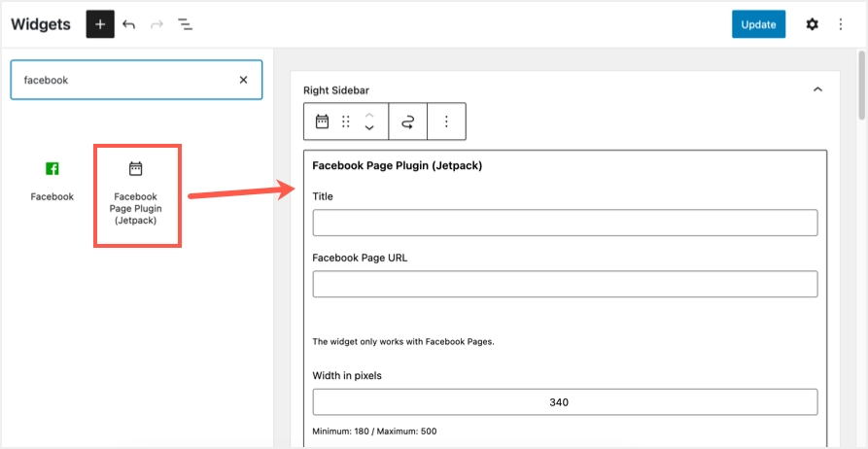
Task: Move the block down
Action: pyautogui.click(x=369, y=128)
